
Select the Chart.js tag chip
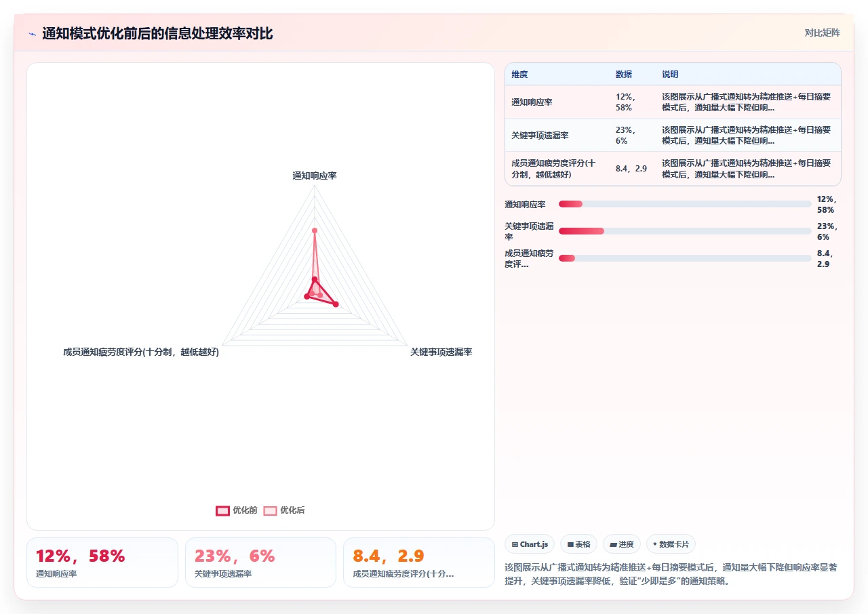click(x=530, y=544)
